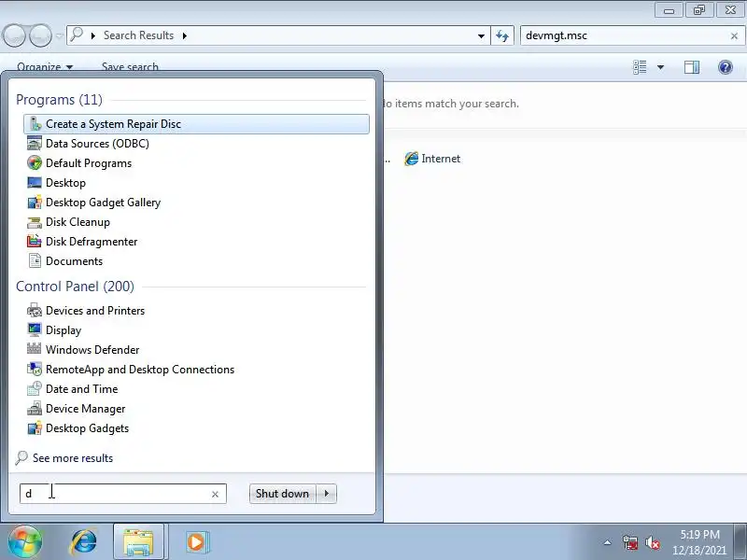Open Date and Time icon
Viewport: 747px width, 560px height.
(35, 389)
